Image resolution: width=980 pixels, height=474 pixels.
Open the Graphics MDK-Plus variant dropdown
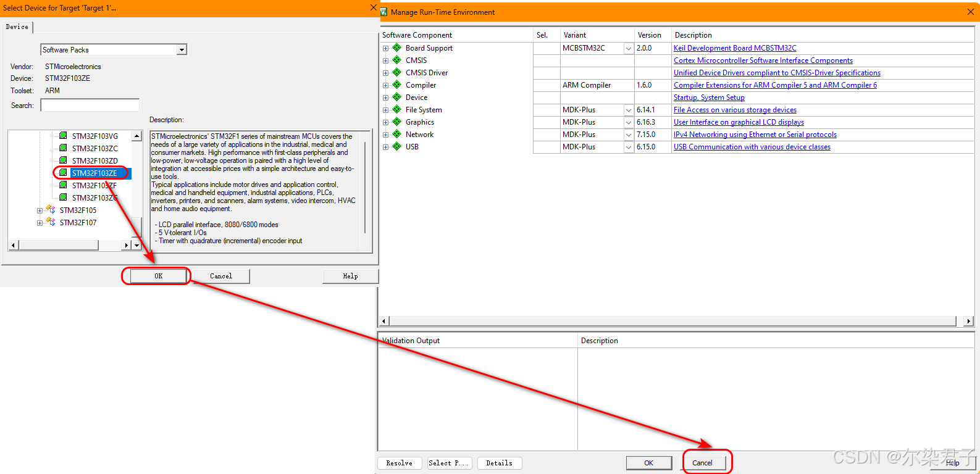pyautogui.click(x=629, y=122)
